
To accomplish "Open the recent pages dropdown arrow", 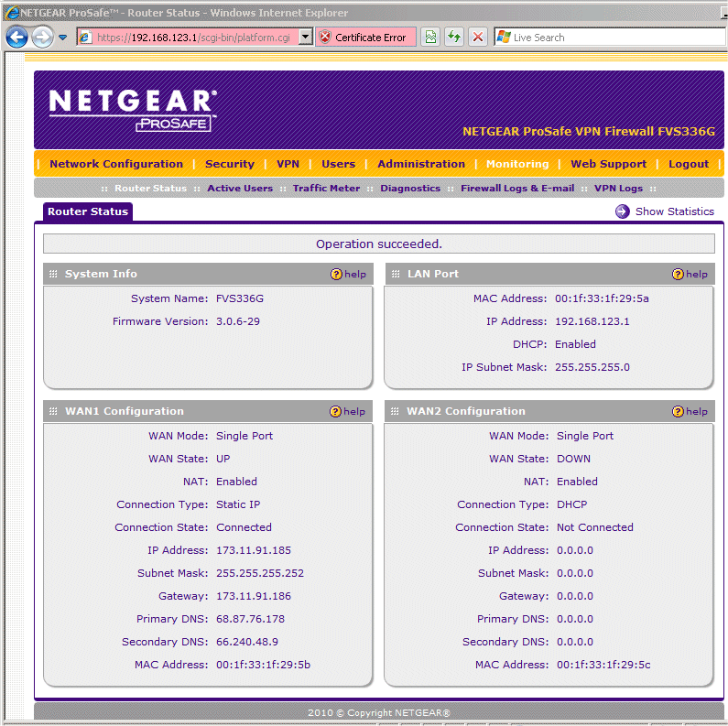I will tap(62, 38).
